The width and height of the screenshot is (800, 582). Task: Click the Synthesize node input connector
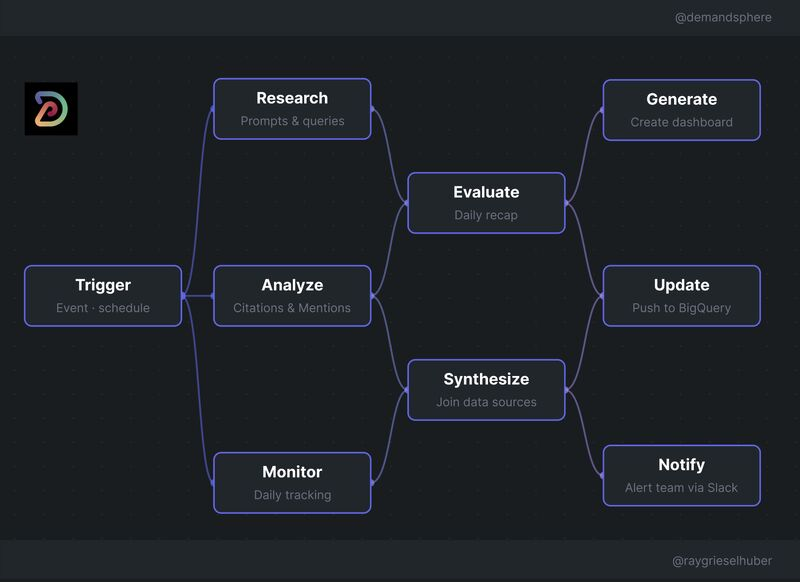pos(408,389)
